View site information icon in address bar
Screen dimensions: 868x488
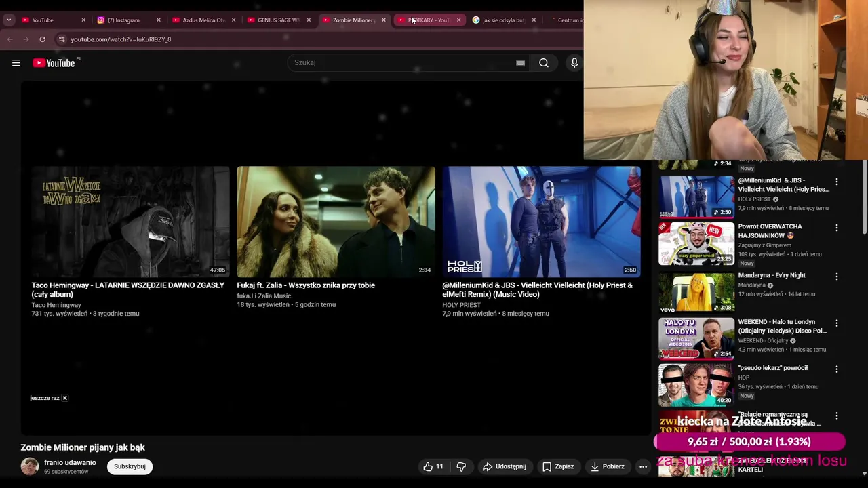pos(62,39)
